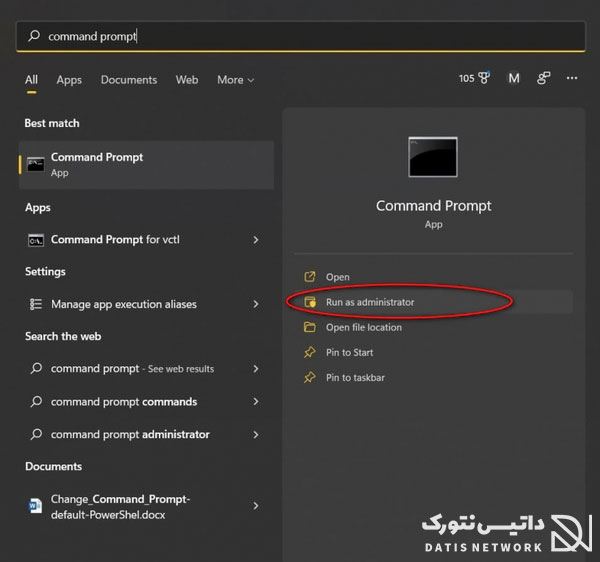The image size is (600, 562).
Task: Click the search magnifier icon in search box
Action: point(34,36)
